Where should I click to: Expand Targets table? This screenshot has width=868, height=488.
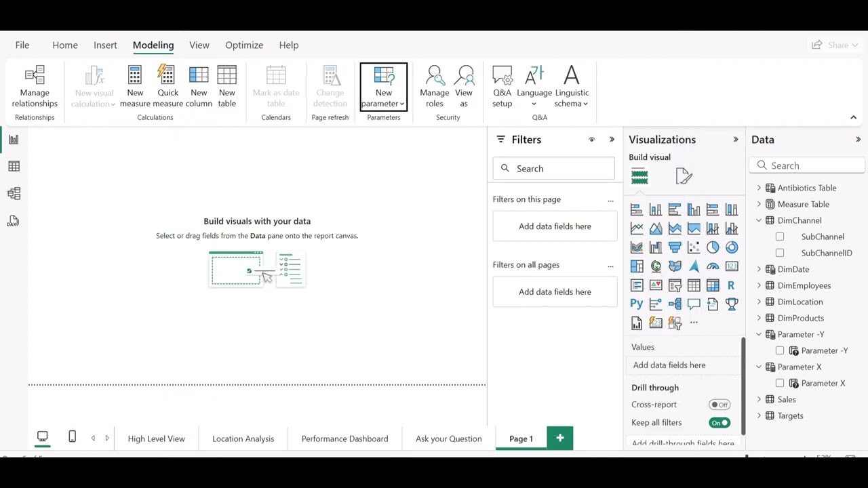[759, 415]
